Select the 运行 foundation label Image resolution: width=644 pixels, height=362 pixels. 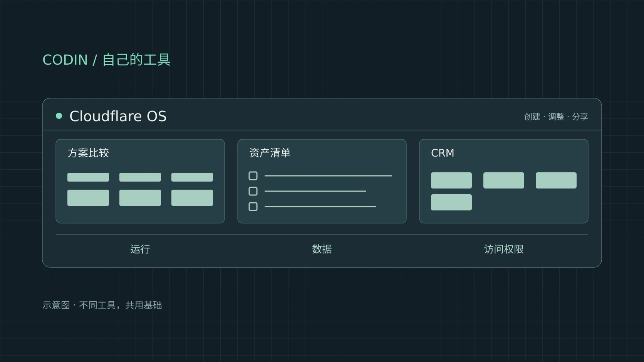click(140, 249)
